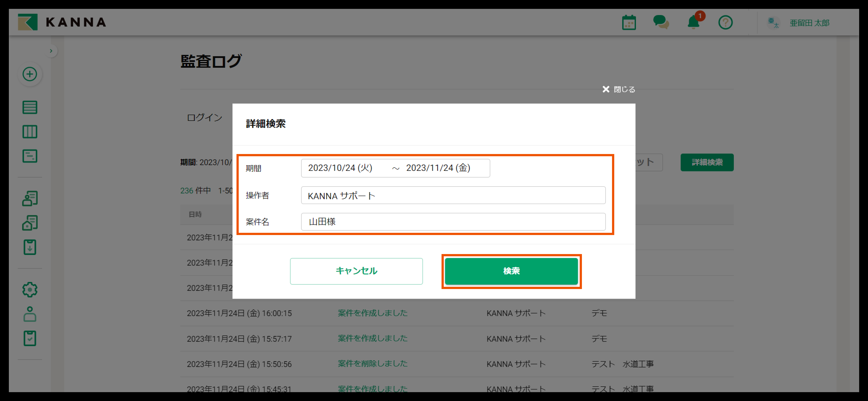This screenshot has width=868, height=401.
Task: Select the start date 2023/10/24 (火)
Action: (x=340, y=168)
